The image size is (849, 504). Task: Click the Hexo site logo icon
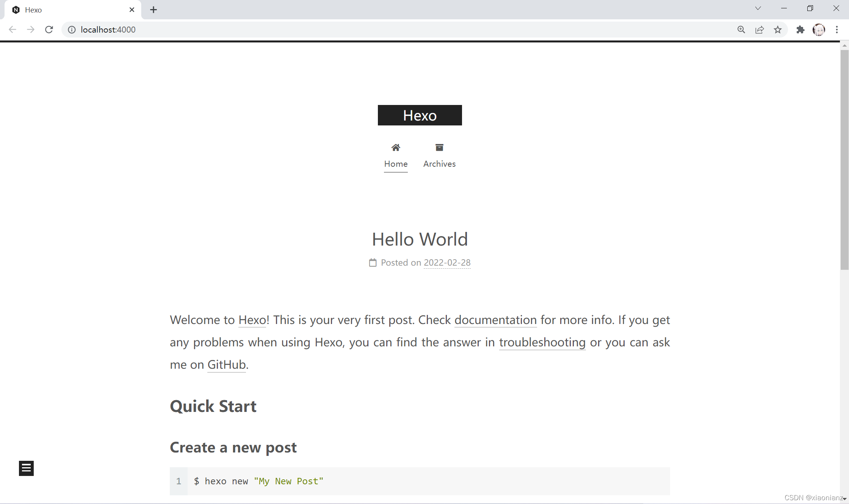420,114
